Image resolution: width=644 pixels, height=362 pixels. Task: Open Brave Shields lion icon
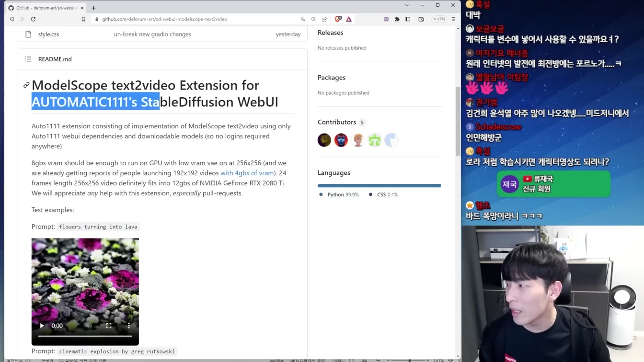coord(338,19)
